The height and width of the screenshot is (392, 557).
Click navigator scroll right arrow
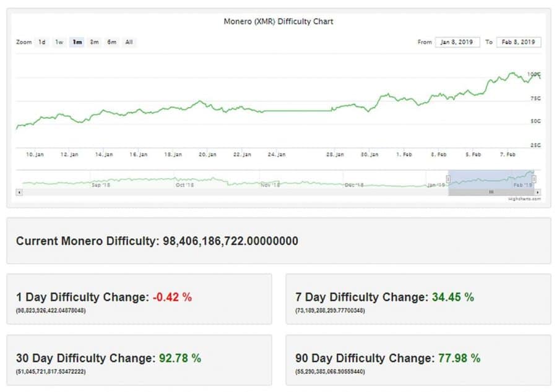coord(538,192)
